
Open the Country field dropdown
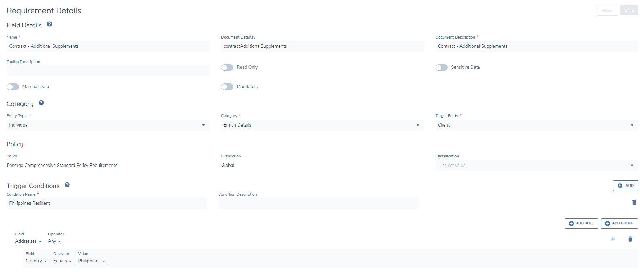(x=36, y=261)
